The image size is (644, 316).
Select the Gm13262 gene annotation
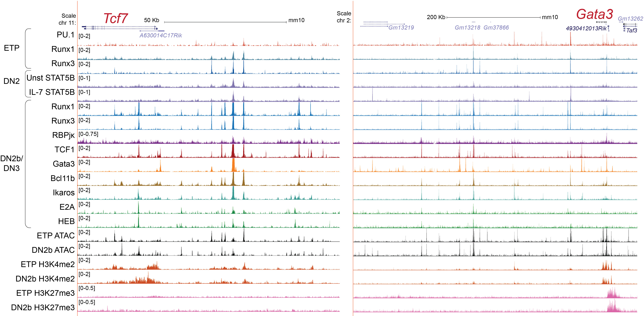tap(630, 19)
